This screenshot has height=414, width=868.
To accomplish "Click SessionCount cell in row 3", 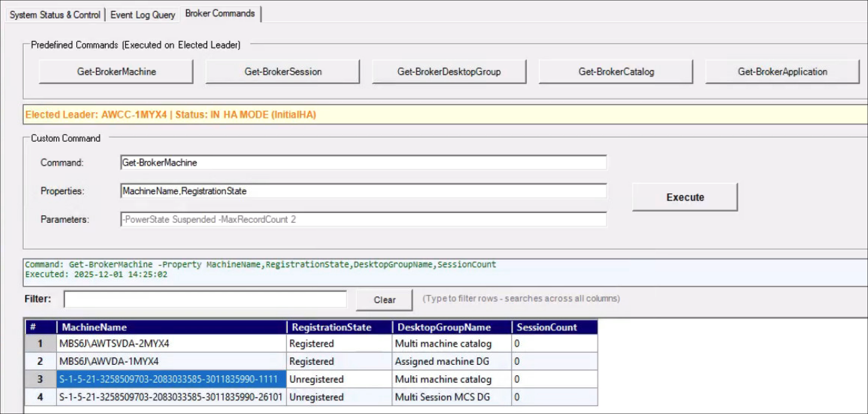I will tap(554, 379).
